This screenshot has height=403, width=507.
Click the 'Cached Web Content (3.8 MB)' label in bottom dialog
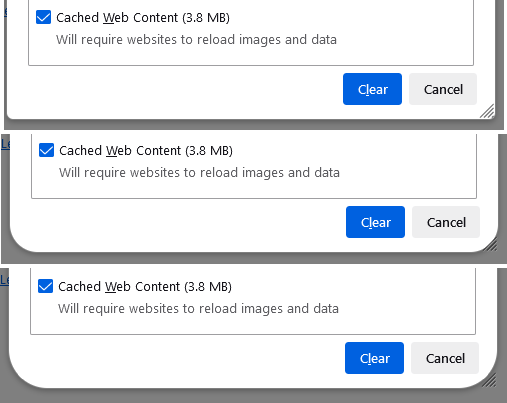pyautogui.click(x=145, y=287)
